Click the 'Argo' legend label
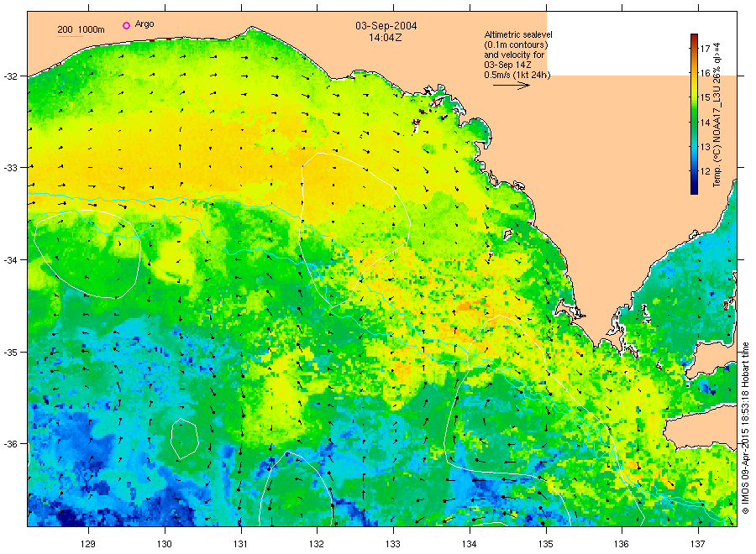Viewport: 756px width, 554px height. click(x=144, y=24)
